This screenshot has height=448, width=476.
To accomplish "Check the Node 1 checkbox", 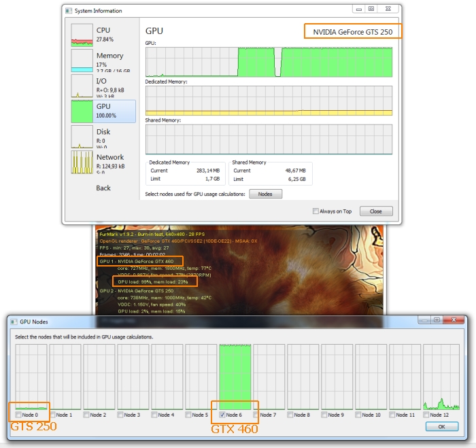I will coord(52,414).
